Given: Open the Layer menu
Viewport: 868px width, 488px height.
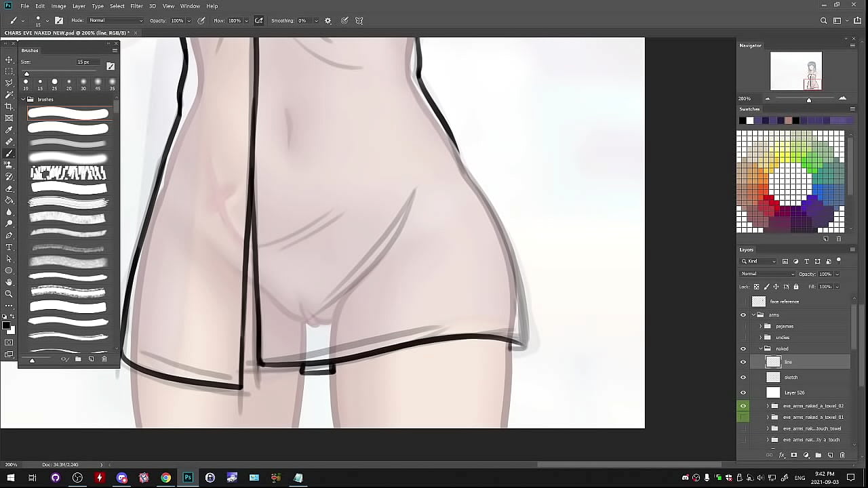Looking at the screenshot, I should (79, 6).
